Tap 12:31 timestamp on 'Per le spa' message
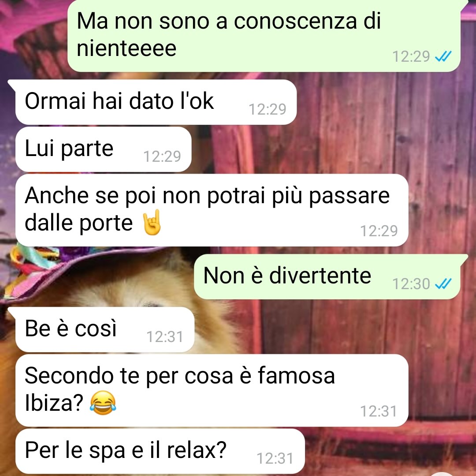Screen dimensions: 476x476 [x=275, y=458]
